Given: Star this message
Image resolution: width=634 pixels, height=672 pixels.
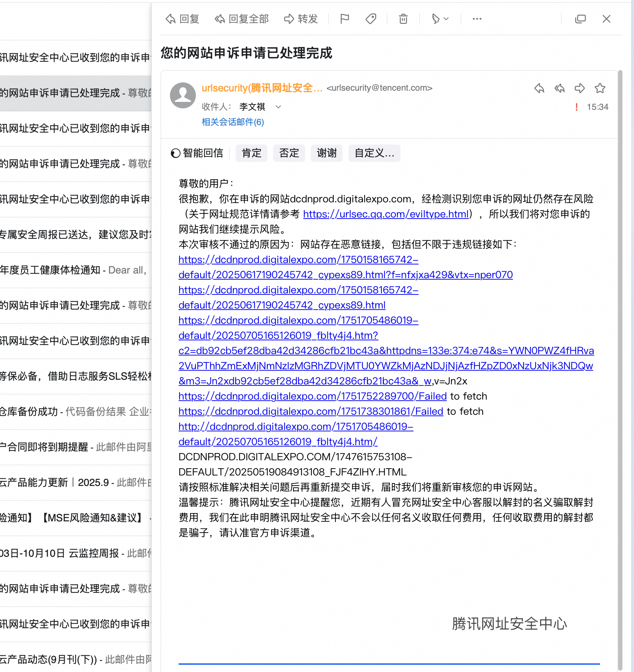Looking at the screenshot, I should (600, 88).
